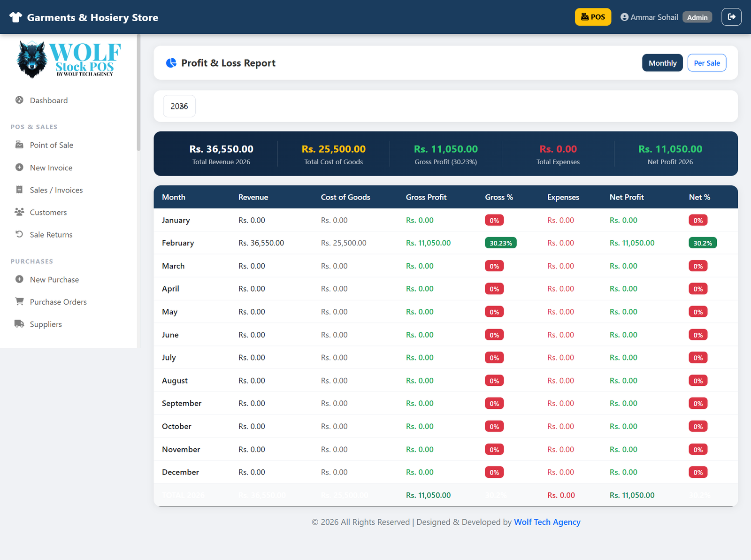
Task: Open the 2026 year dropdown
Action: click(x=179, y=106)
